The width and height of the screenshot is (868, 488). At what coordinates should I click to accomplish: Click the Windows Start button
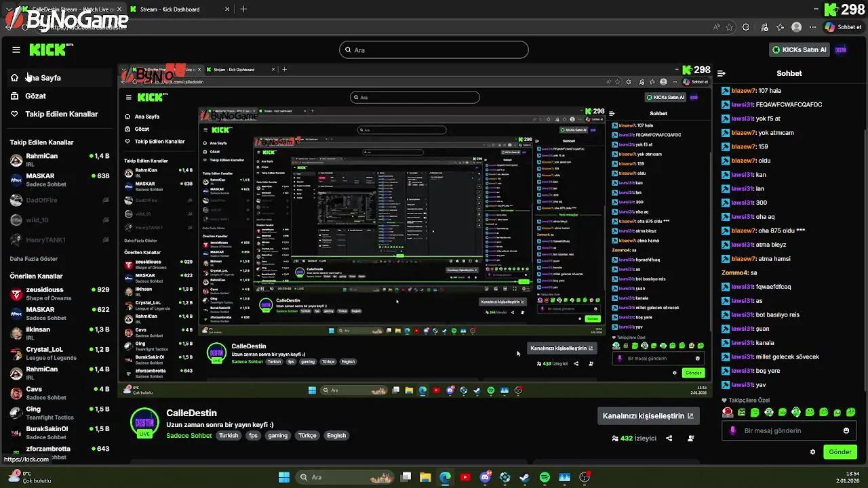[x=284, y=477]
